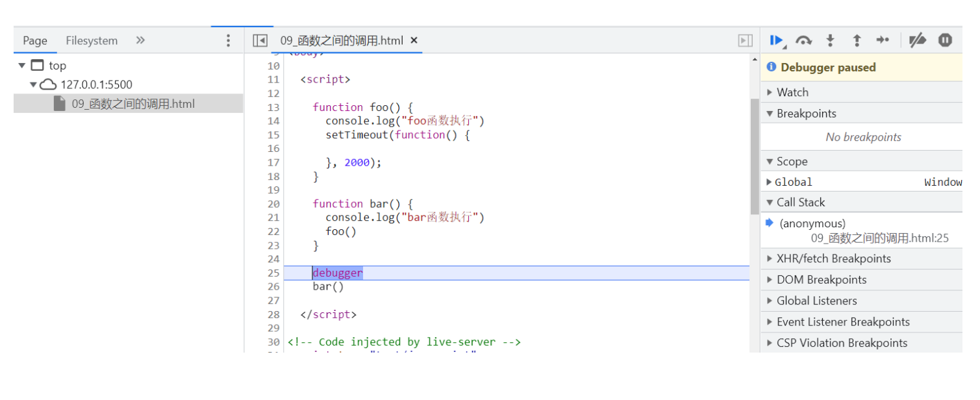Deactivate all breakpoints

coord(917,40)
